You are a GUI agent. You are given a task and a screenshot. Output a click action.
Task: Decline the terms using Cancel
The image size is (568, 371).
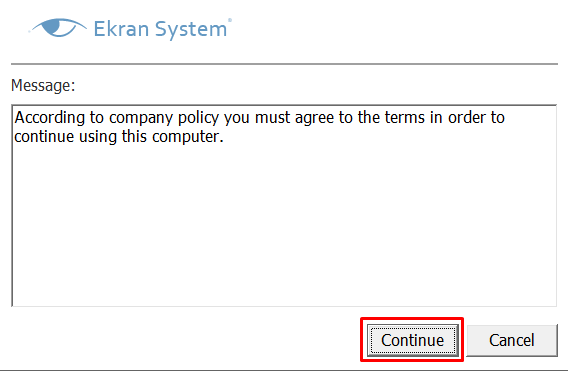[511, 340]
